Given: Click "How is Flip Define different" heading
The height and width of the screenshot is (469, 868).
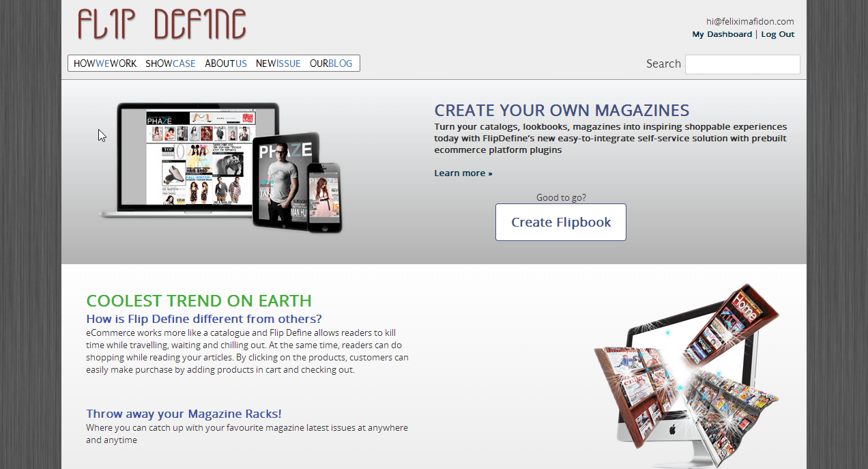Looking at the screenshot, I should pos(204,319).
